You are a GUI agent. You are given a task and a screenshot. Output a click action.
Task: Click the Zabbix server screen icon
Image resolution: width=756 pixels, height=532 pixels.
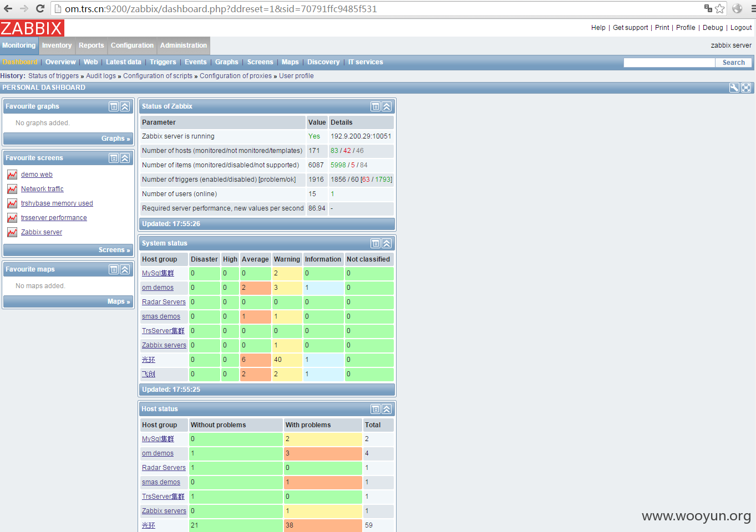click(x=12, y=232)
